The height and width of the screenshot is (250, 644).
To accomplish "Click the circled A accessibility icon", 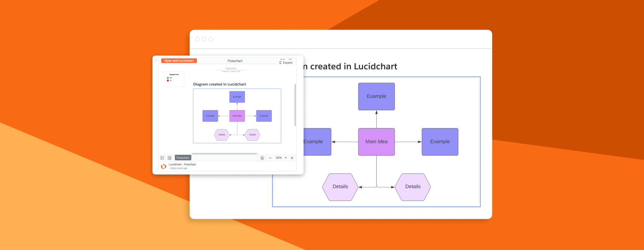I will [262, 158].
